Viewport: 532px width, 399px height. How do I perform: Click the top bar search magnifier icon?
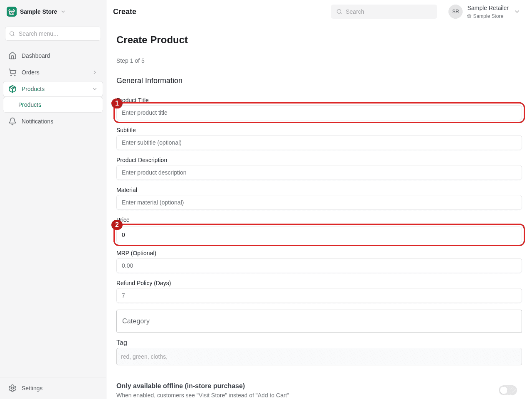339,12
